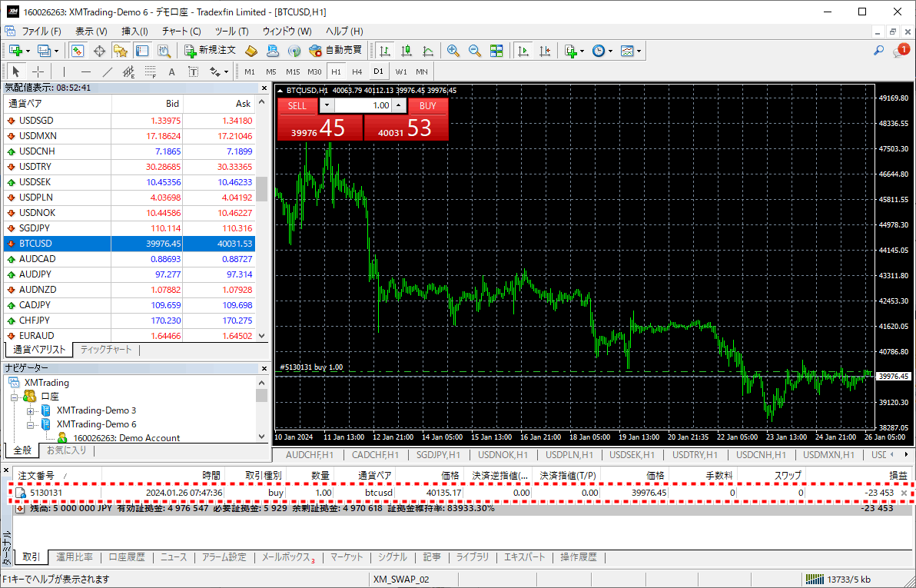
Task: Switch chart to bar chart mode
Action: click(x=384, y=51)
